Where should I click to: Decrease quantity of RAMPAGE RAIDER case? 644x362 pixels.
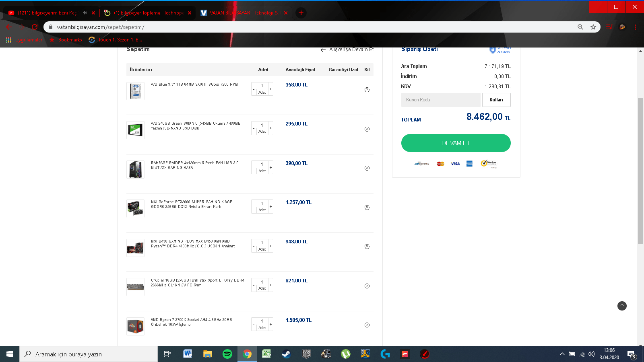(254, 167)
